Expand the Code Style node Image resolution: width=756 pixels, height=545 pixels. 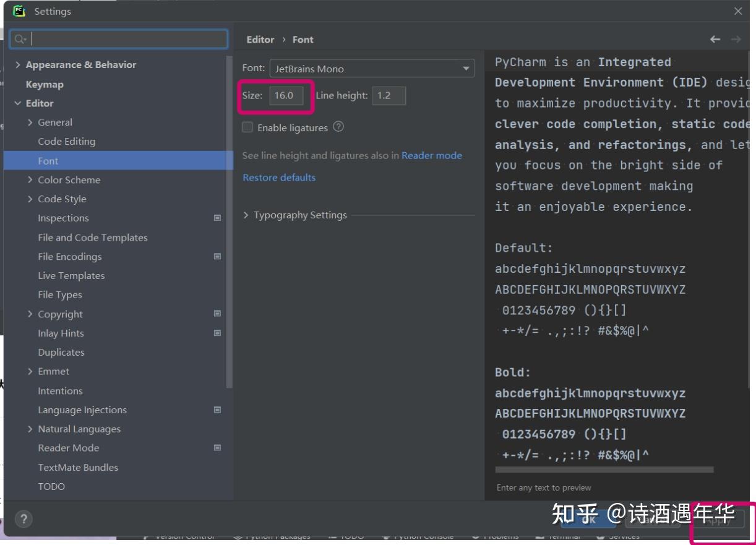(30, 199)
